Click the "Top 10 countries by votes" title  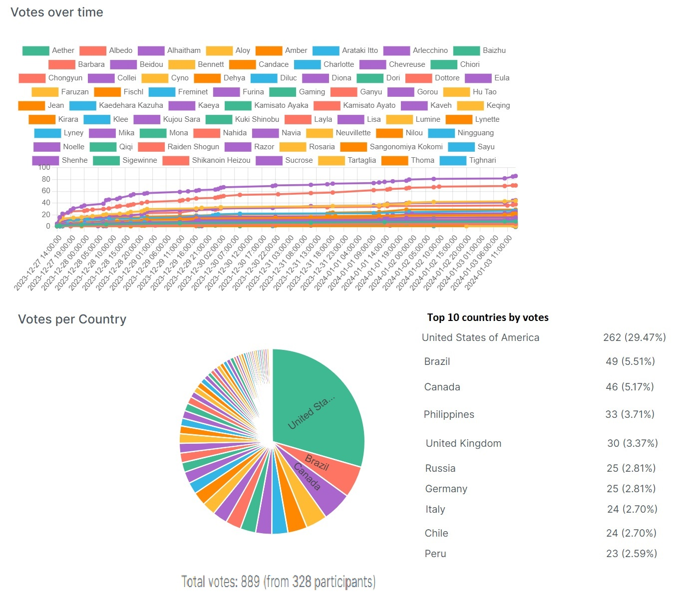(488, 317)
